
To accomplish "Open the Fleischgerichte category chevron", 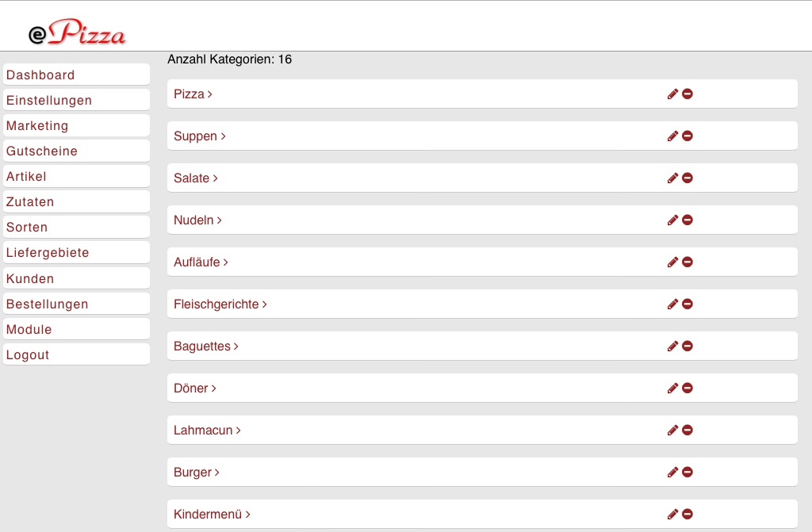I will coord(265,304).
